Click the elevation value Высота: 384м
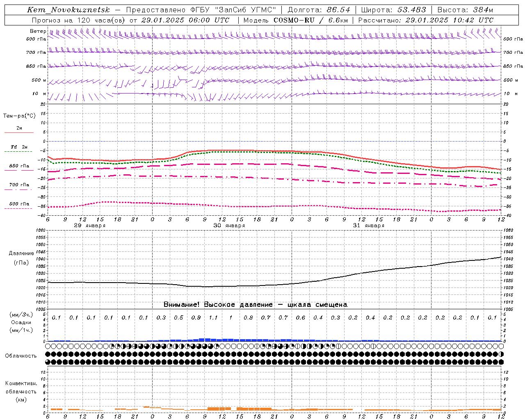 465,10
